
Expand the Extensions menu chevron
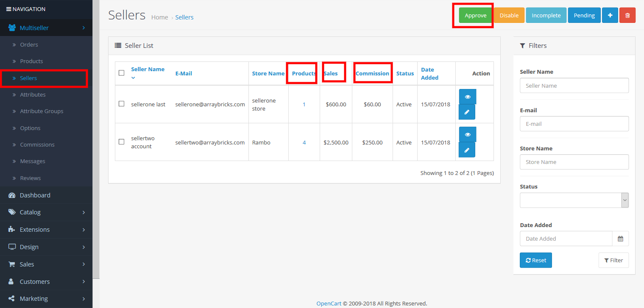[84, 230]
